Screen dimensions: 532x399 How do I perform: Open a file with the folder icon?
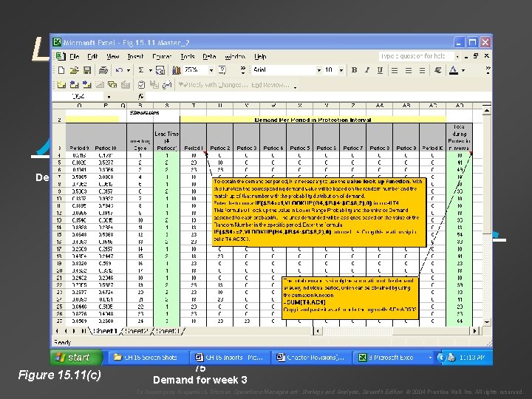(x=74, y=70)
